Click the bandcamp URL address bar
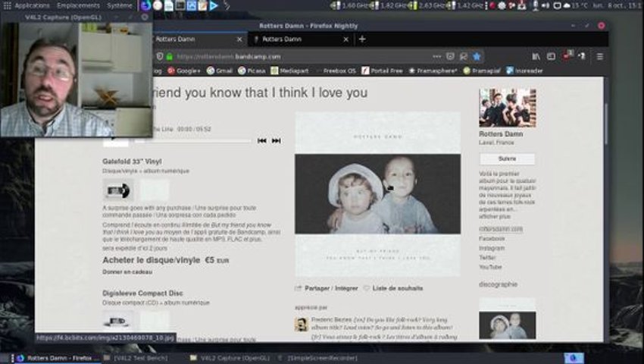The height and width of the screenshot is (364, 644). coord(302,56)
